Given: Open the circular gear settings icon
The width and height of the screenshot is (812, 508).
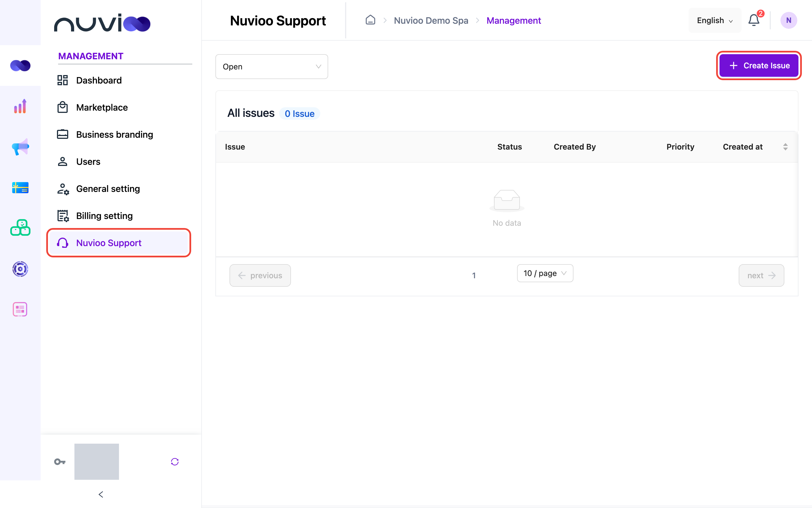Looking at the screenshot, I should 20,269.
